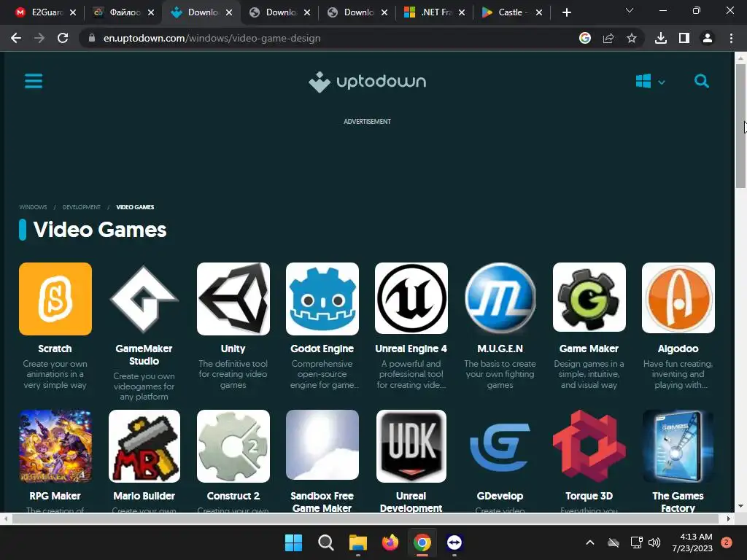Go to the Windows breadcrumb
The width and height of the screenshot is (747, 560).
pyautogui.click(x=33, y=207)
